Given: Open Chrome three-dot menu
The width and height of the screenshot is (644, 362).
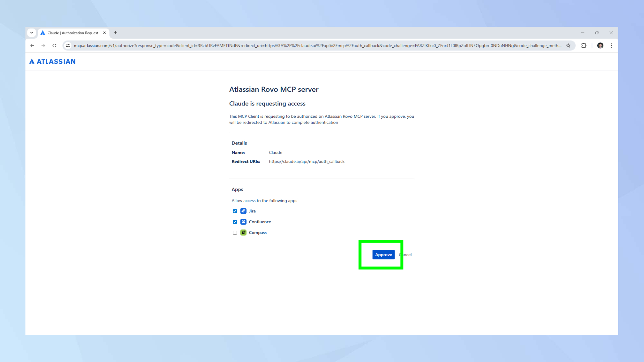Looking at the screenshot, I should [611, 46].
